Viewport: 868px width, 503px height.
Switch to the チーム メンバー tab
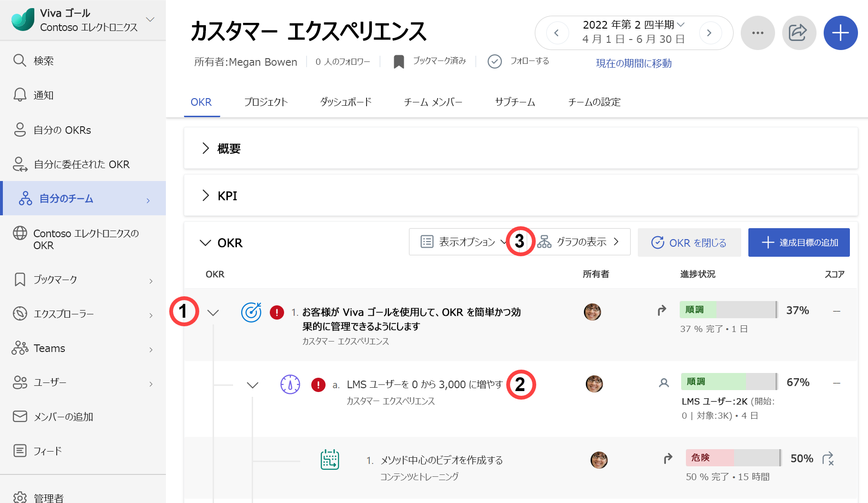433,102
